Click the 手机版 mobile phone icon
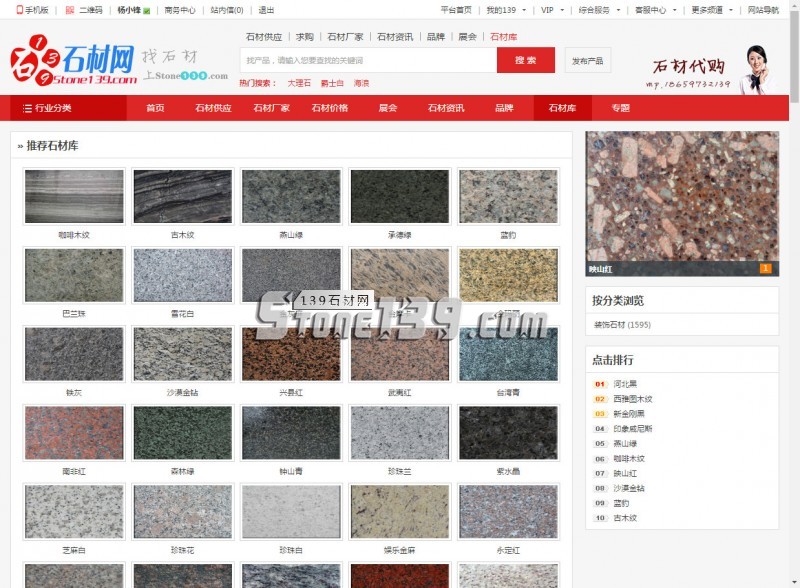 [x=19, y=10]
